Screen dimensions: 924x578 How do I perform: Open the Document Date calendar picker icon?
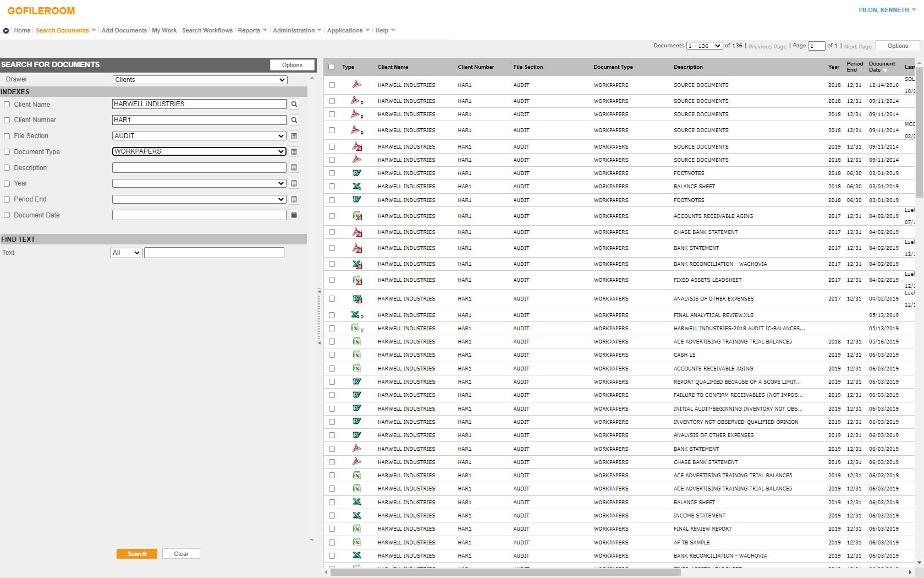[x=294, y=215]
